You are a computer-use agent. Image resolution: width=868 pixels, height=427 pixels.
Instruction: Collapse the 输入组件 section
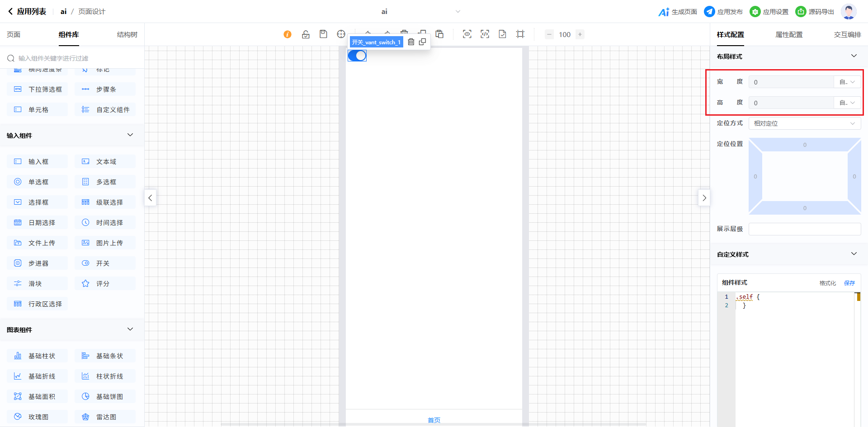(x=130, y=135)
